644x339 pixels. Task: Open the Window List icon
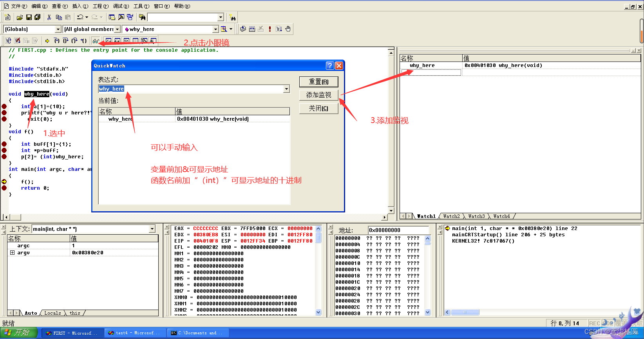[130, 17]
